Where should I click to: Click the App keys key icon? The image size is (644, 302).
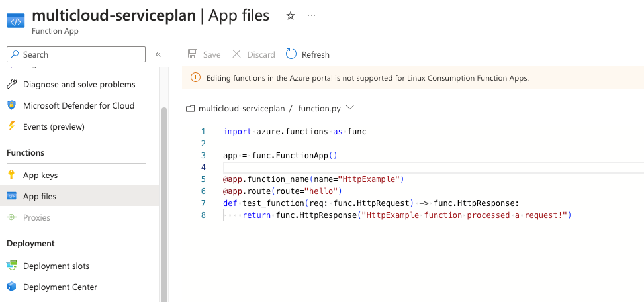point(11,175)
